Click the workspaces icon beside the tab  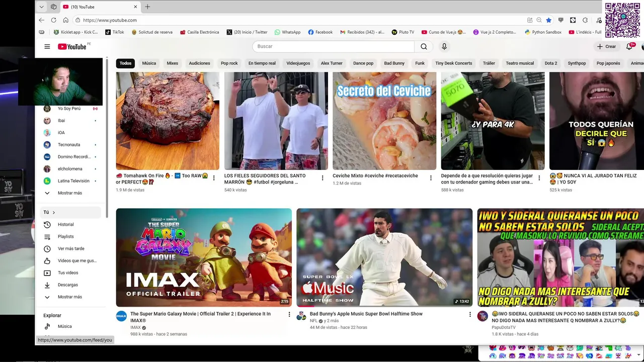(53, 7)
